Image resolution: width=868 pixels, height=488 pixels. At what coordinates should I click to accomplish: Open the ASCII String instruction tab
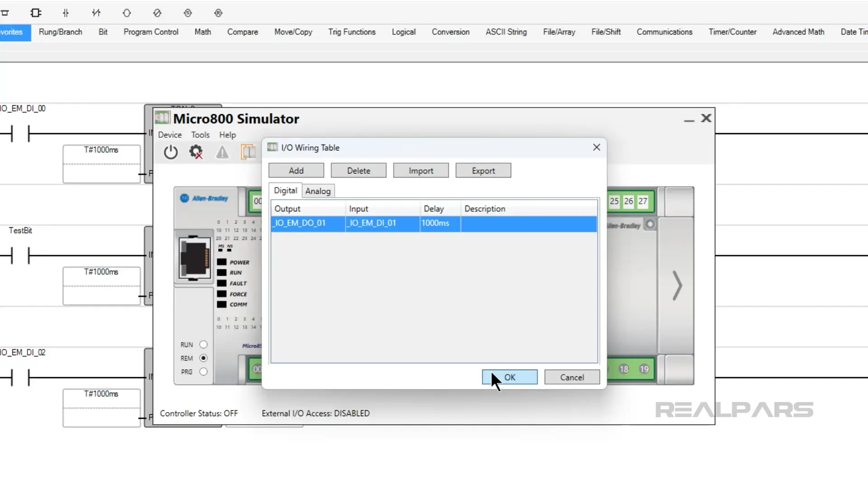[x=506, y=32]
